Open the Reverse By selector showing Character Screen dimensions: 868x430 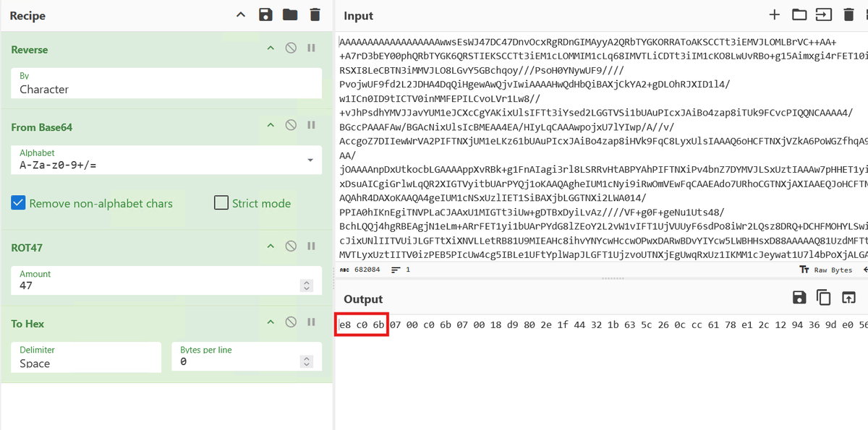[166, 83]
